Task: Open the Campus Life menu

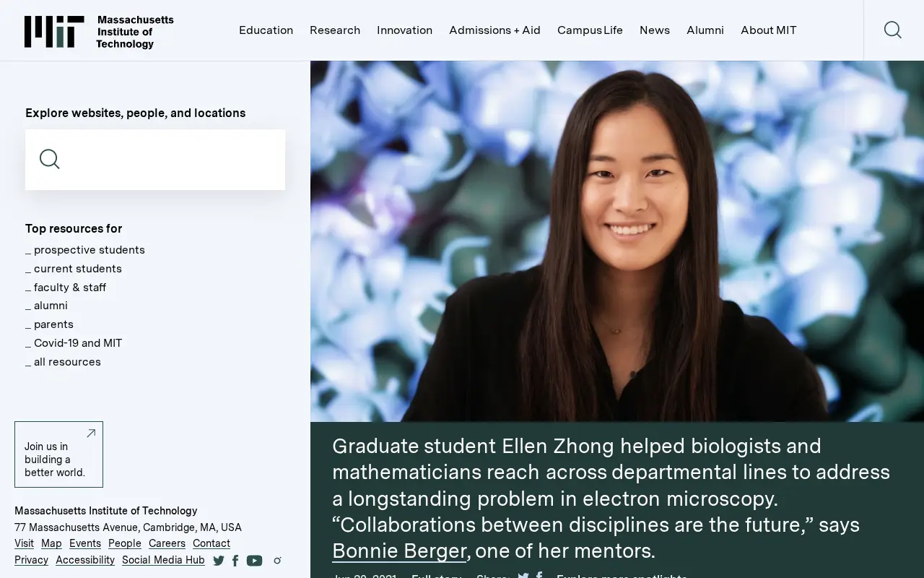Action: tap(590, 30)
